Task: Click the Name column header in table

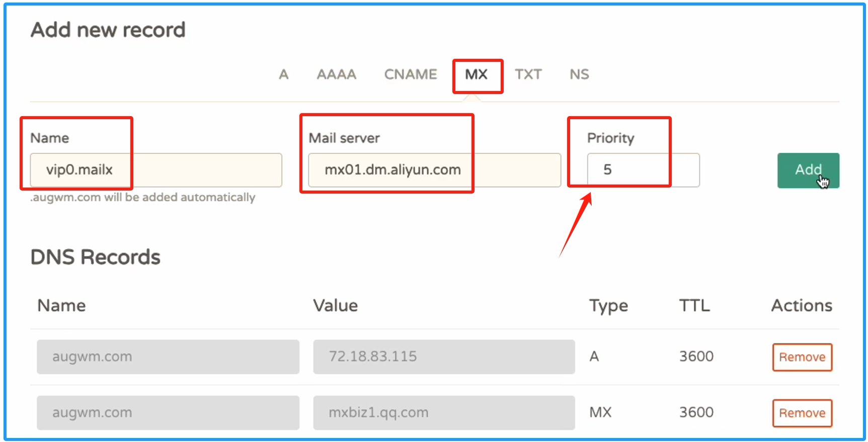Action: point(61,305)
